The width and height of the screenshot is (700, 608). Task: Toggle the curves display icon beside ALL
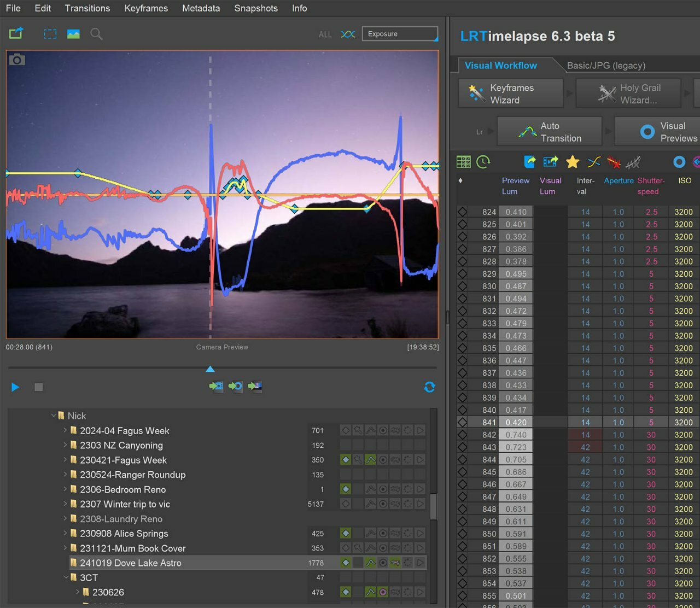point(348,34)
